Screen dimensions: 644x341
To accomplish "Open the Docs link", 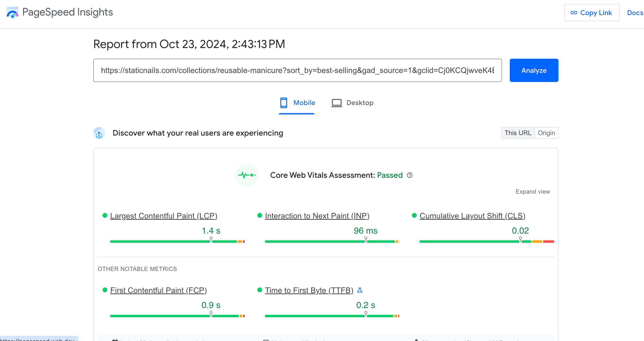I will coord(635,13).
